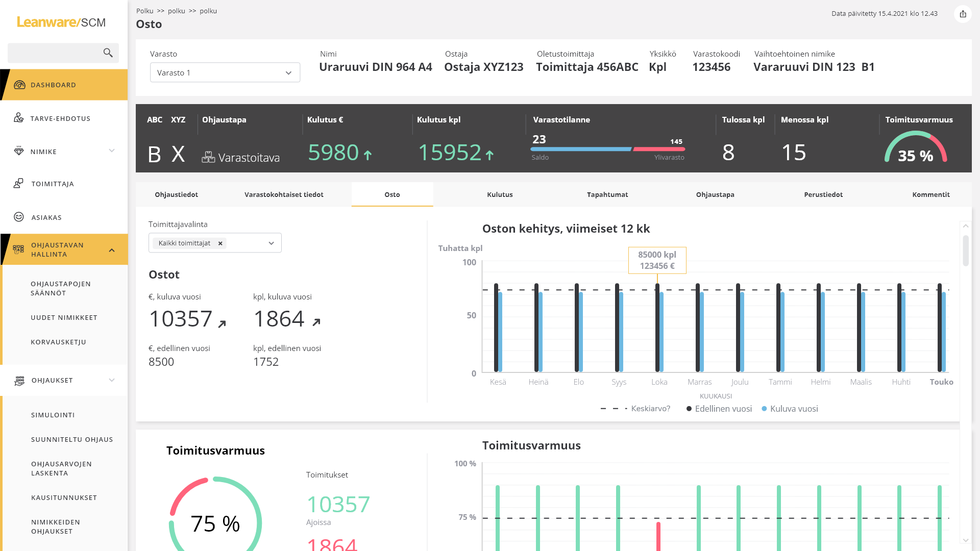980x551 pixels.
Task: Switch to the Kulutus tab
Action: click(500, 194)
